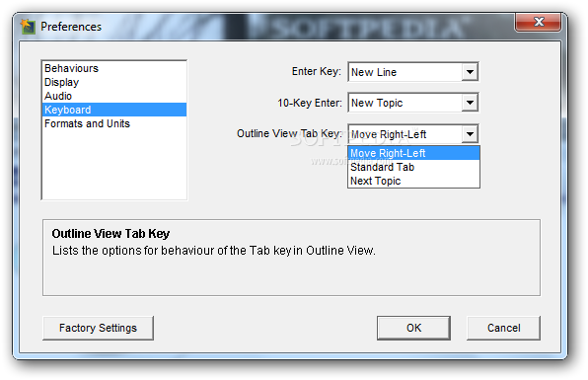Click the empty area of the category list

(114, 165)
